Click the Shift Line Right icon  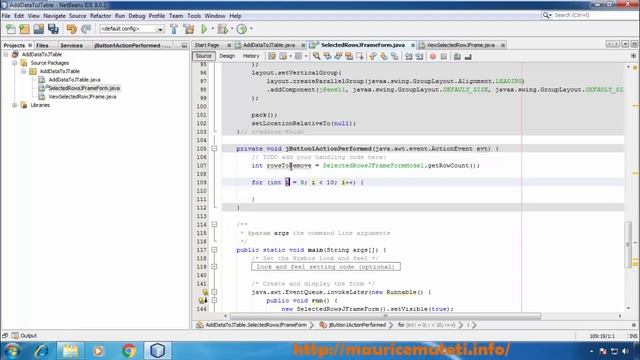419,56
